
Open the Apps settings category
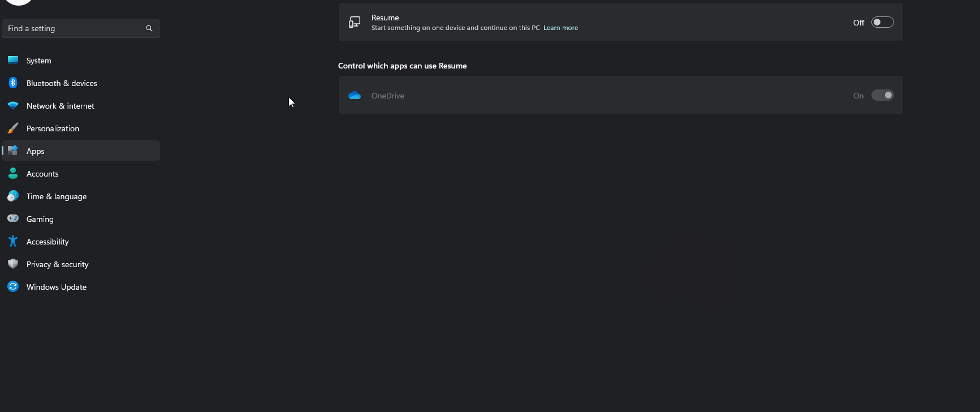click(81, 151)
